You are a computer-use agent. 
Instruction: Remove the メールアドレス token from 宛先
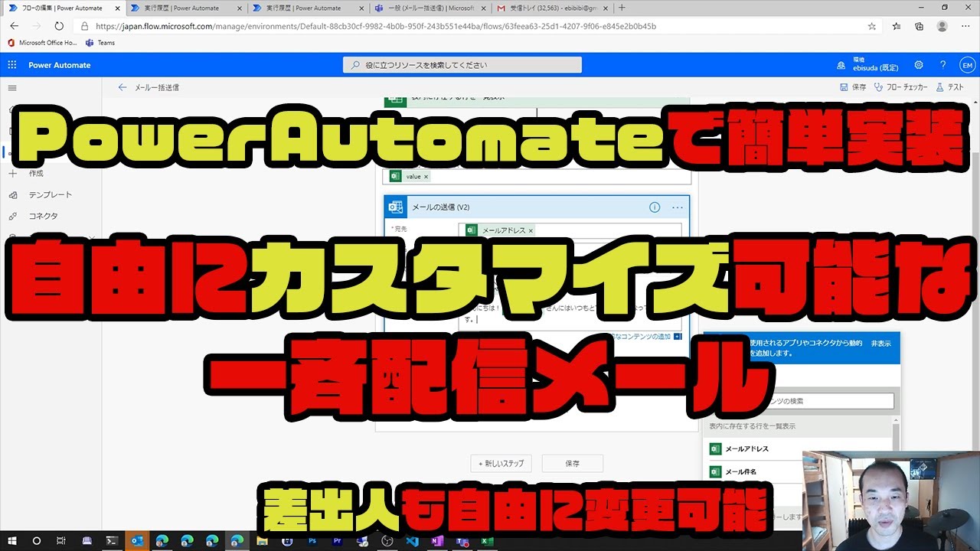click(x=531, y=230)
